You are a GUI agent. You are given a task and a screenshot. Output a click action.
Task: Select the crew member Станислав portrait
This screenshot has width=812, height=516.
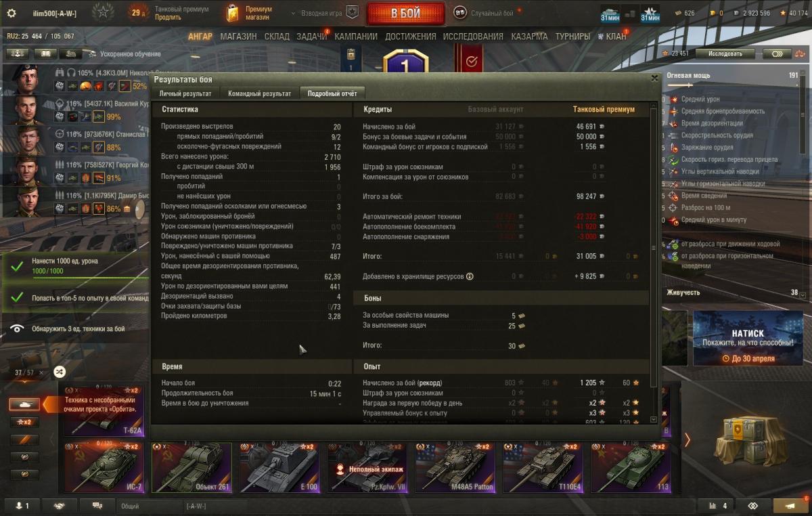pyautogui.click(x=26, y=141)
